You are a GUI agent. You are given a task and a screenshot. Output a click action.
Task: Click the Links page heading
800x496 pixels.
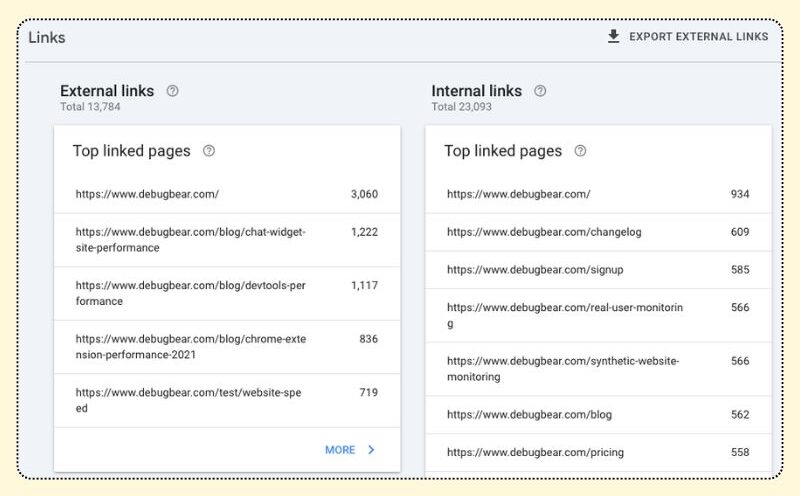tap(46, 38)
